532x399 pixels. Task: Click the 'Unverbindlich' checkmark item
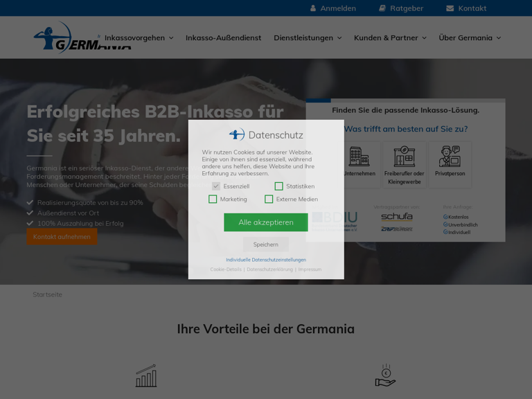[461, 224]
